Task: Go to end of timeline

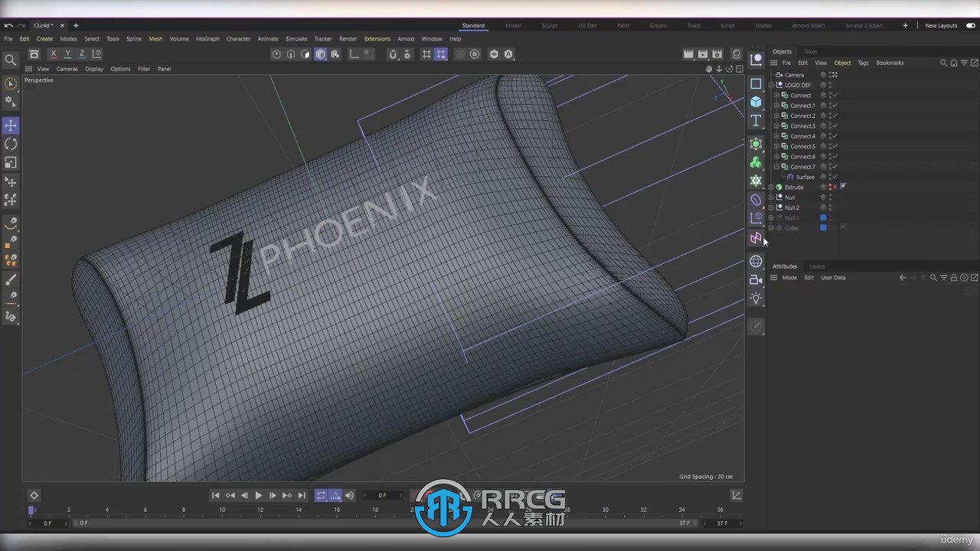Action: (x=302, y=495)
